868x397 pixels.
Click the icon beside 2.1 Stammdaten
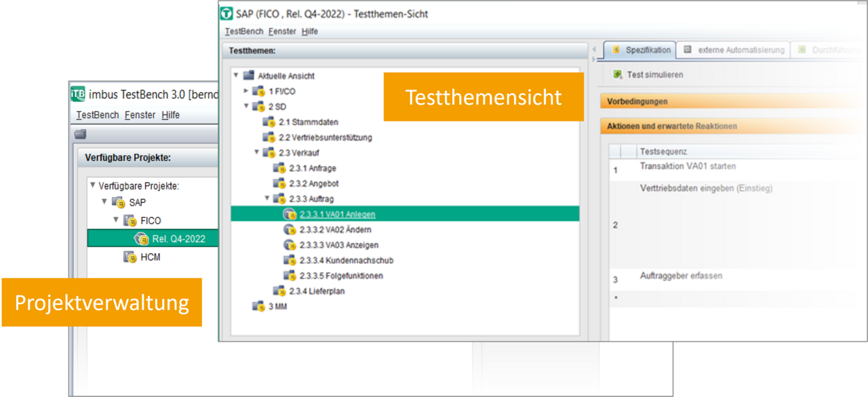tap(269, 122)
